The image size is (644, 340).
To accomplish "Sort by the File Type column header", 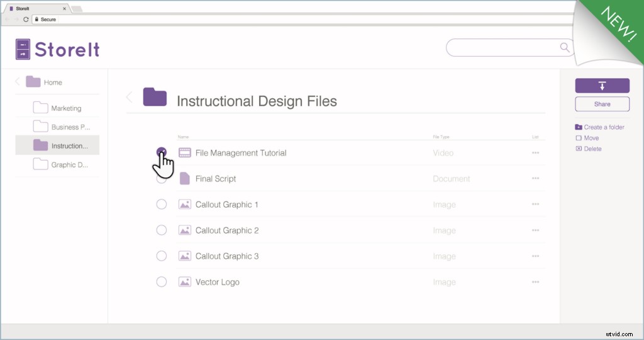I will (x=441, y=137).
